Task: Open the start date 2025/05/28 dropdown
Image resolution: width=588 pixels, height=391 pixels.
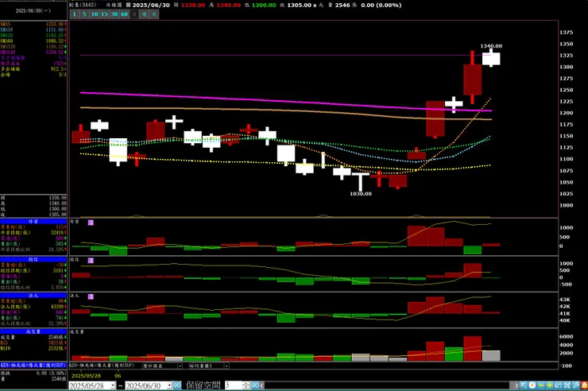Action: (x=113, y=385)
